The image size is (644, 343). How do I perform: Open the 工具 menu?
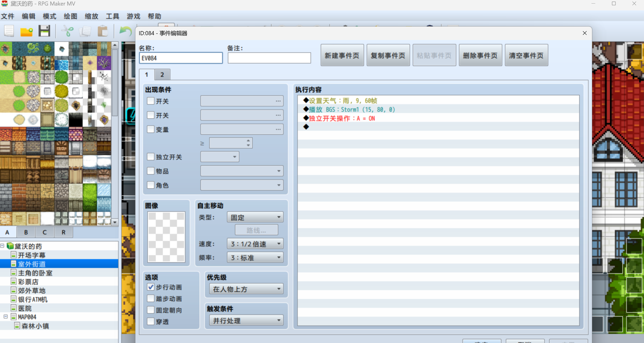(112, 16)
